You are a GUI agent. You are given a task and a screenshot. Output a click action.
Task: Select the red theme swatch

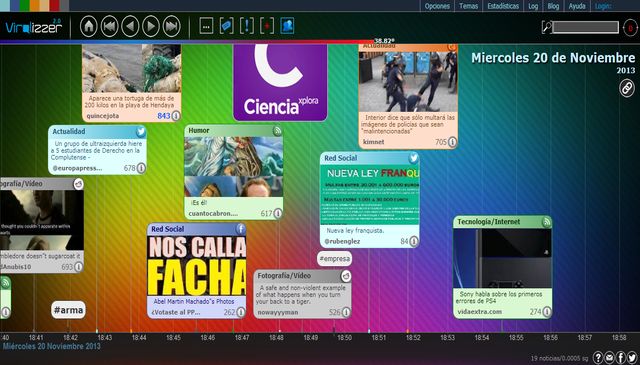point(54,5)
